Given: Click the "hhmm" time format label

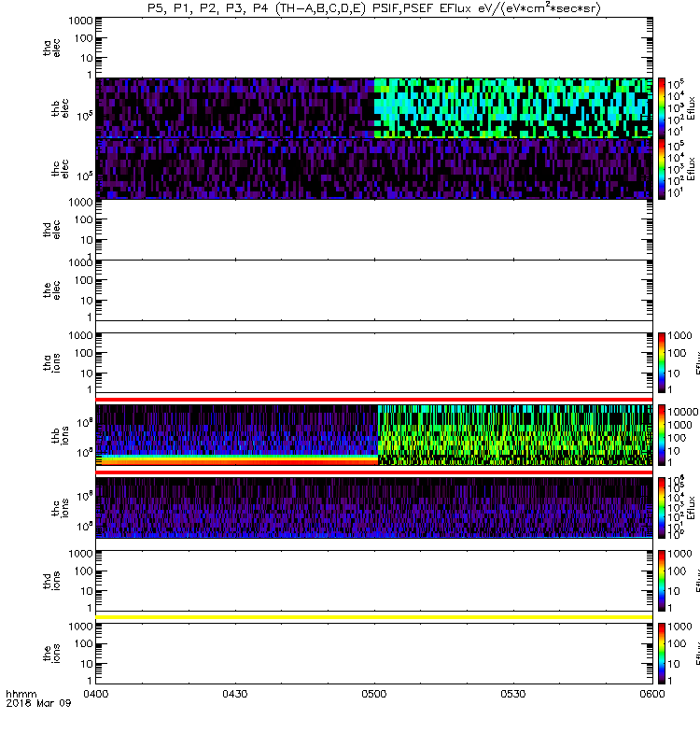Looking at the screenshot, I should (21, 694).
